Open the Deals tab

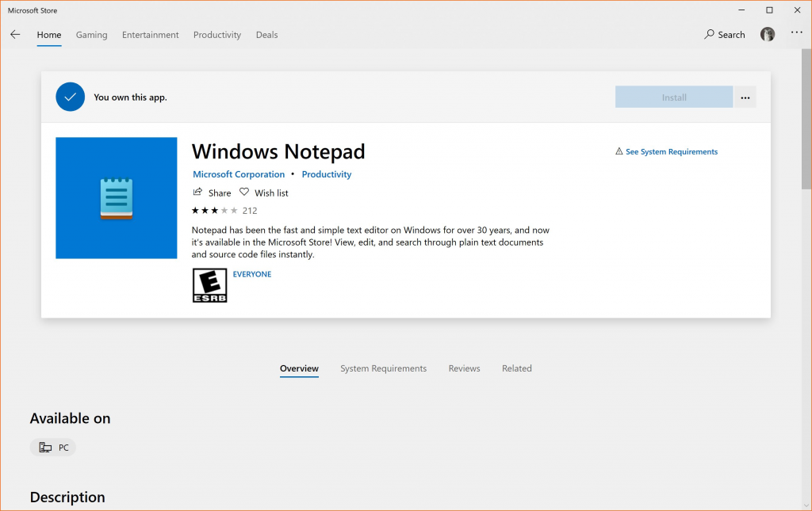coord(266,35)
